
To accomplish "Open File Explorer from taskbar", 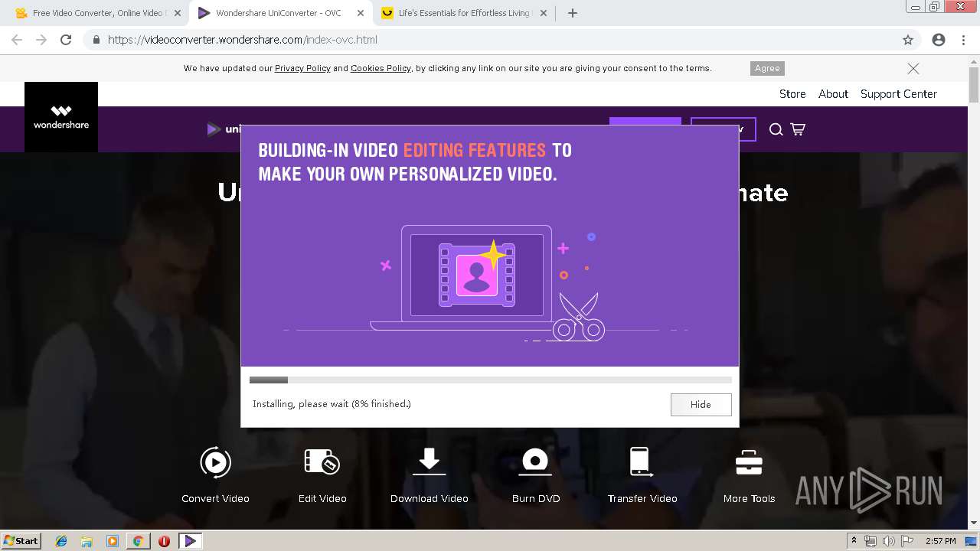I will click(87, 541).
